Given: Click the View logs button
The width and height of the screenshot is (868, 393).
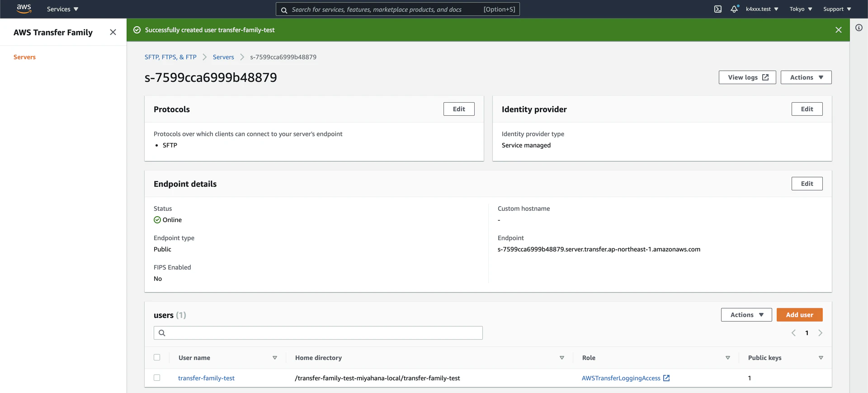Looking at the screenshot, I should [x=747, y=77].
